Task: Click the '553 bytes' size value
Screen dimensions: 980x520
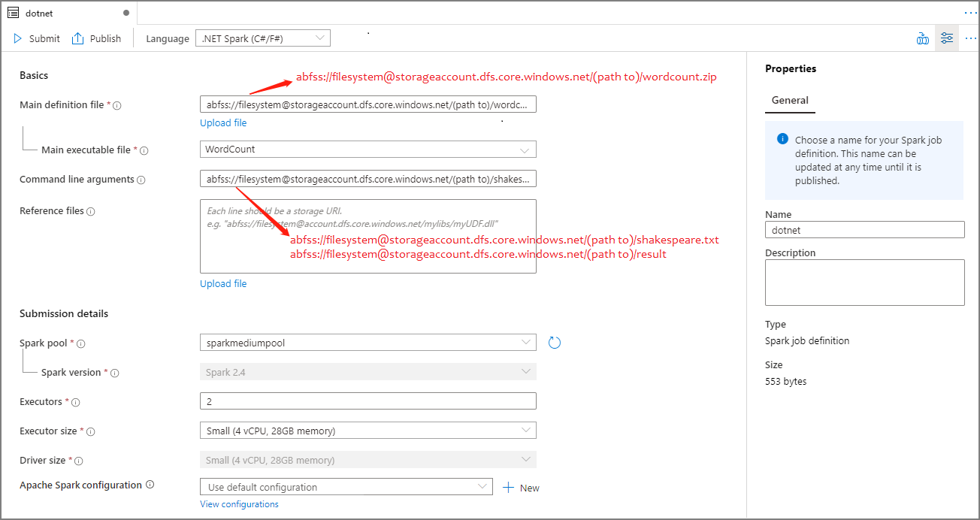Action: 785,381
